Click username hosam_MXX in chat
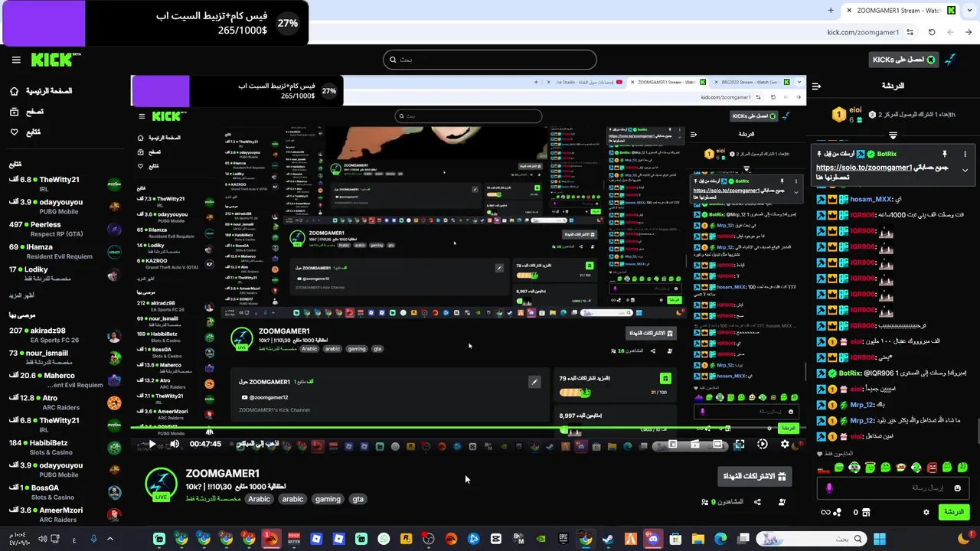 coord(871,199)
